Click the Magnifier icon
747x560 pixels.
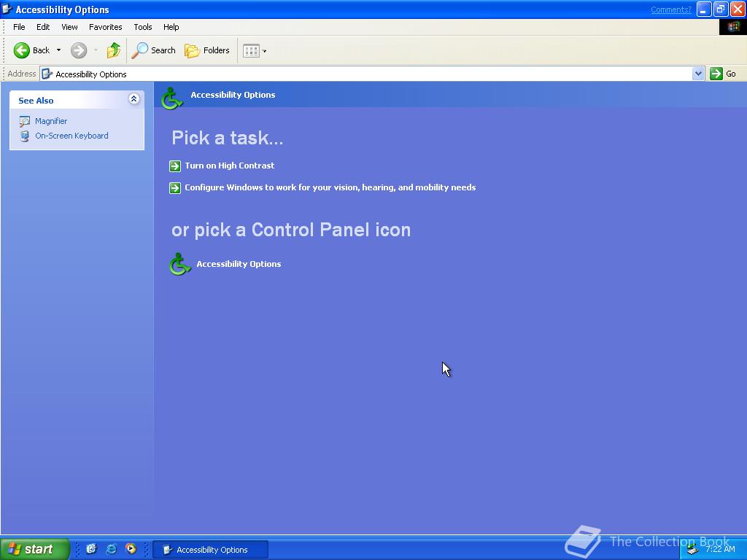(25, 122)
